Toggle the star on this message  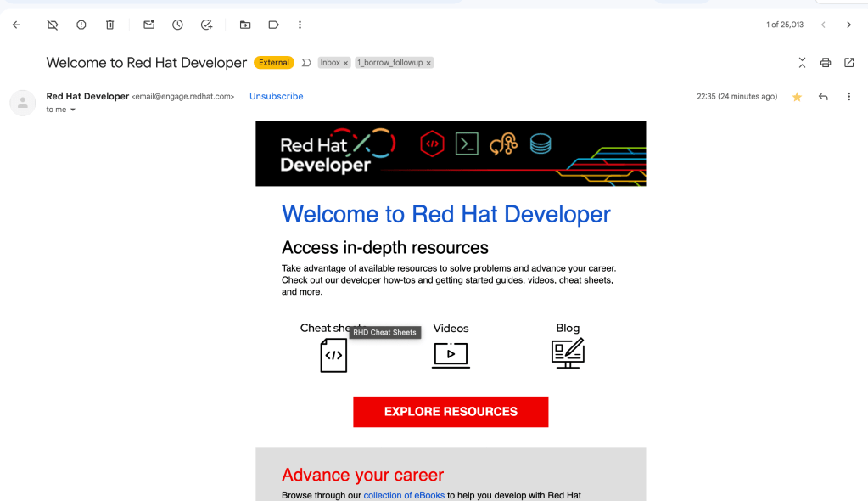797,97
